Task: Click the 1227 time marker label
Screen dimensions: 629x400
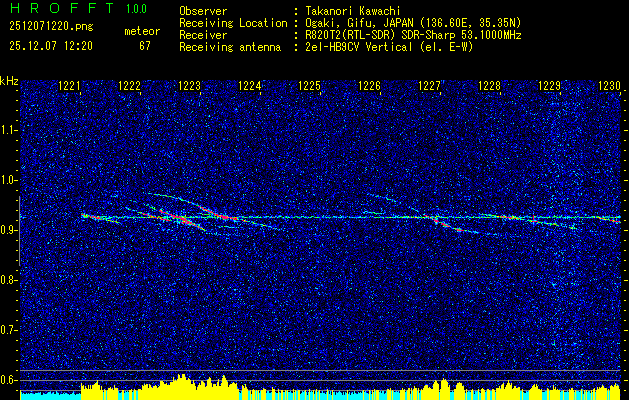Action: pos(429,86)
